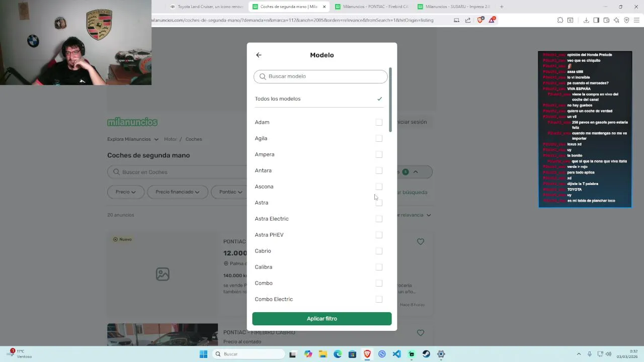Image resolution: width=644 pixels, height=362 pixels.
Task: Show hidden system tray icons
Action: 579,354
